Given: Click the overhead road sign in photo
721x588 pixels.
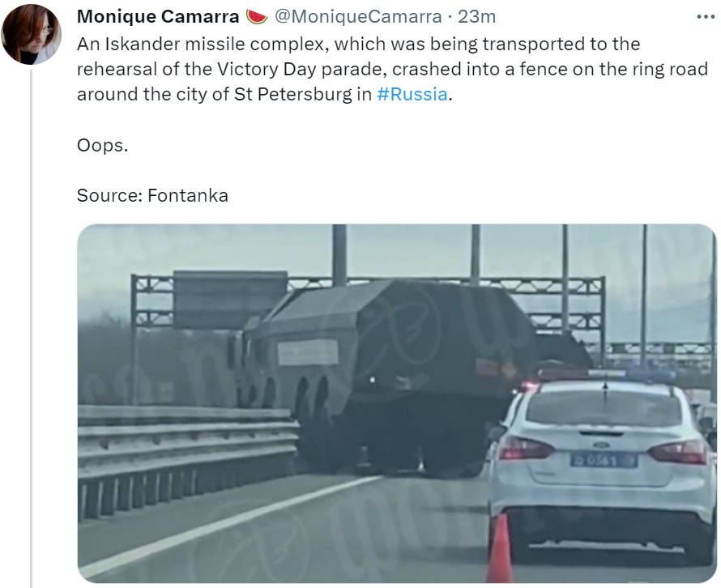Looking at the screenshot, I should click(230, 300).
